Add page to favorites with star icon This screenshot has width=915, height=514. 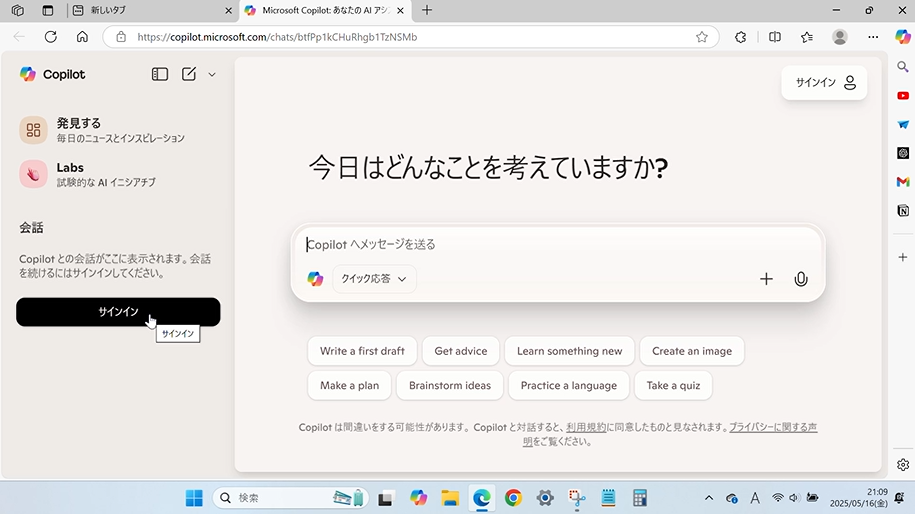pos(702,37)
